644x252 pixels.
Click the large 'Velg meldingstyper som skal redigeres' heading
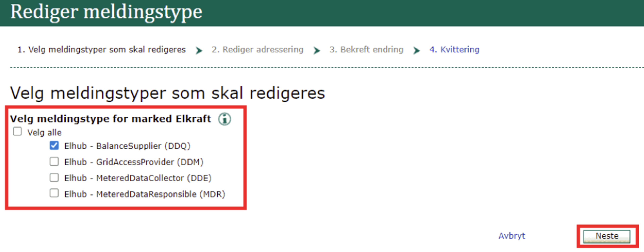click(x=167, y=93)
